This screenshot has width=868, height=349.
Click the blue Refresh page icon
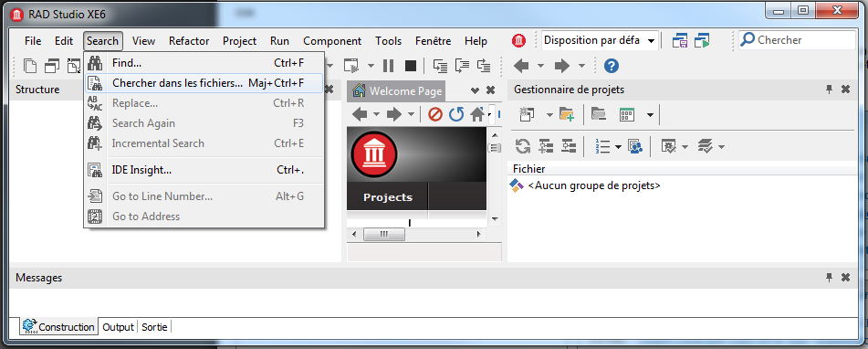(456, 115)
